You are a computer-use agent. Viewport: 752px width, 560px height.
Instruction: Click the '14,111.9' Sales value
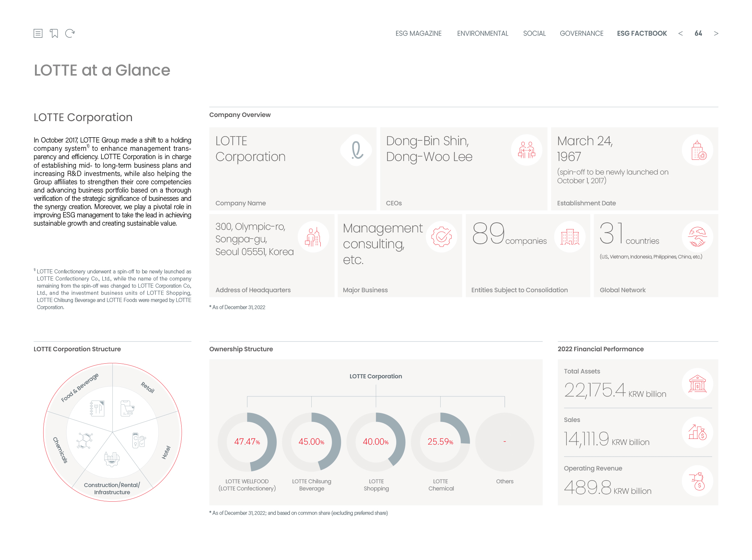[586, 439]
